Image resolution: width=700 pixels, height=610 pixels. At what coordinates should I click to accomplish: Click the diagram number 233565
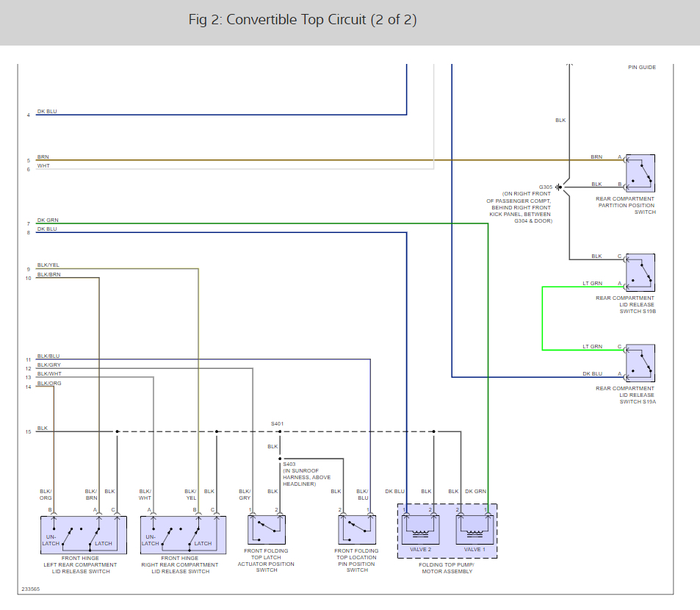31,589
